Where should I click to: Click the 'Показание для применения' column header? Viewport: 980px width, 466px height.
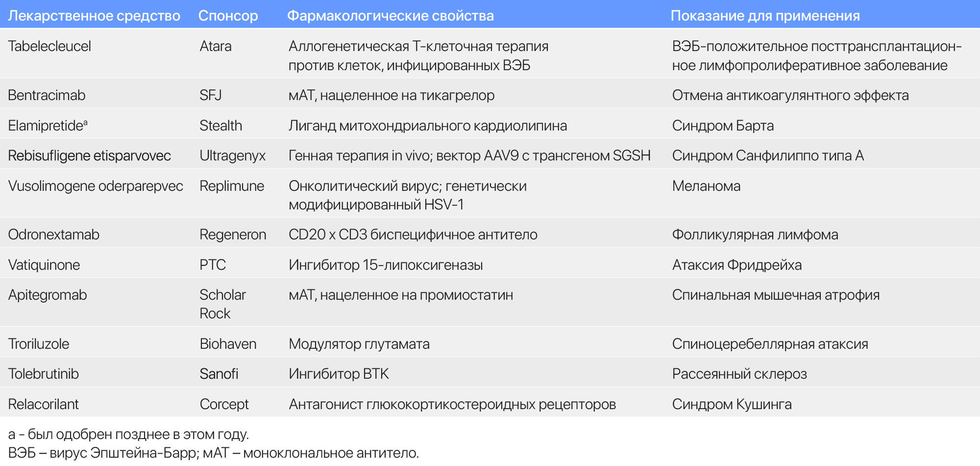[765, 16]
